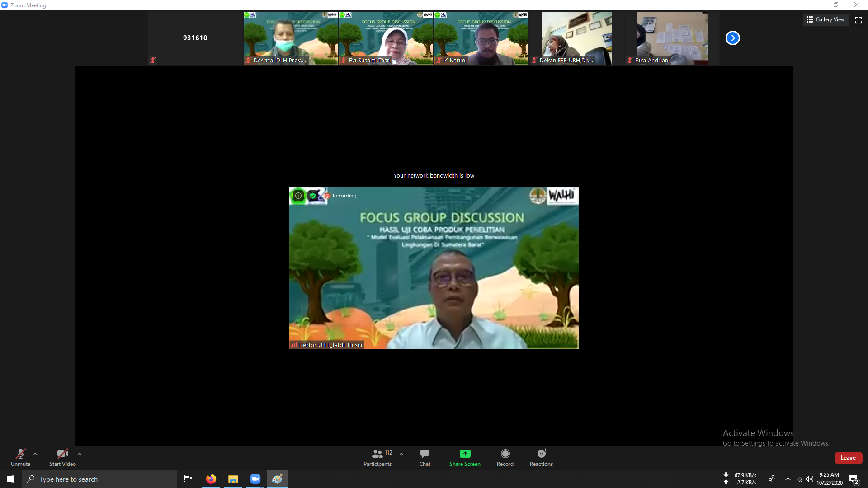This screenshot has width=868, height=488.
Task: Toggle mute icon on K Karimi's tile
Action: click(439, 60)
